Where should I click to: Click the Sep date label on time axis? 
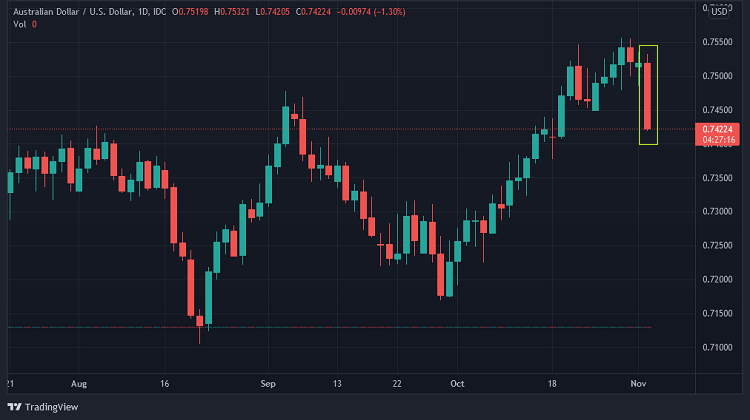coord(268,384)
